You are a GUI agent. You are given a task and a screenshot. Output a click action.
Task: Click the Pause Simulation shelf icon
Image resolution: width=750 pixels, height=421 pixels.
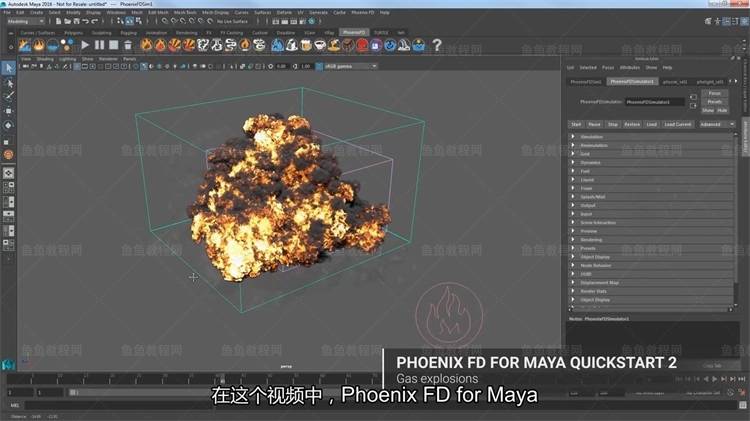tap(99, 45)
